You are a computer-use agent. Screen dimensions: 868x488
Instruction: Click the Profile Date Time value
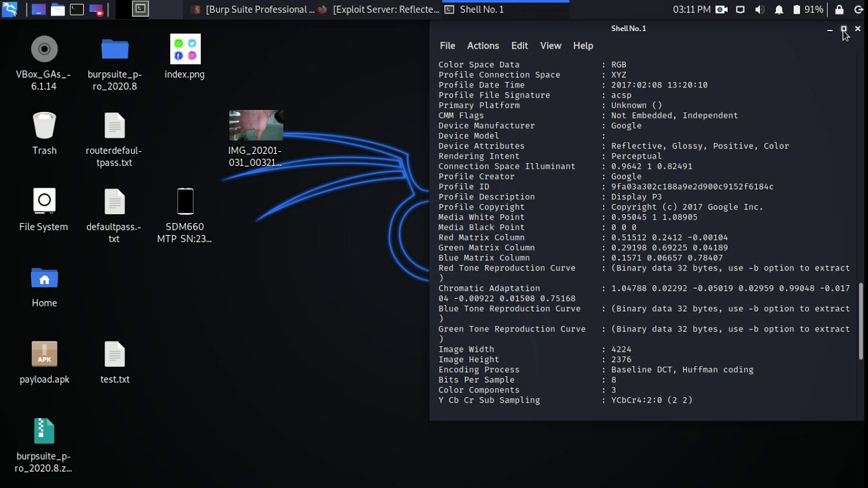click(659, 85)
